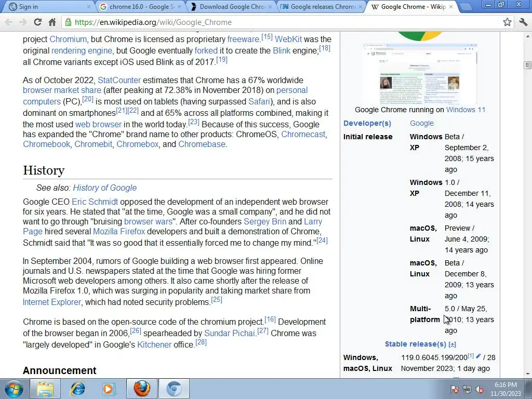Open Windows Start menu orb
Viewport: 532px width, 399px height.
tap(14, 389)
